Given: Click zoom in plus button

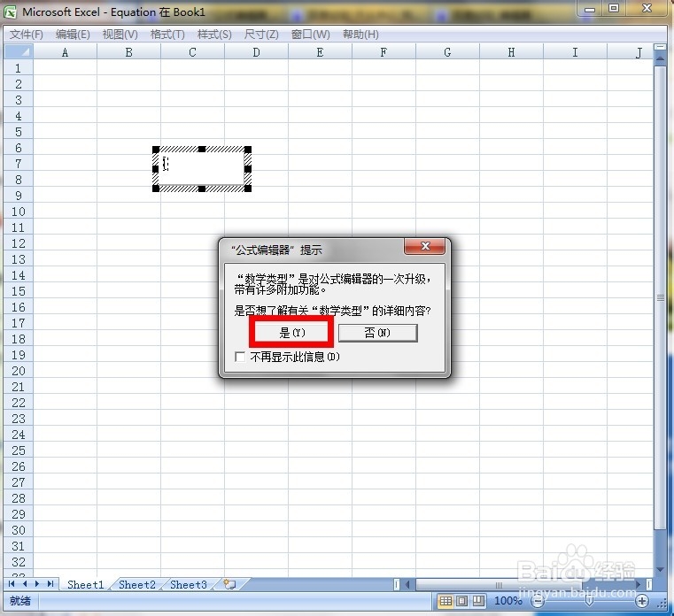Looking at the screenshot, I should point(642,601).
